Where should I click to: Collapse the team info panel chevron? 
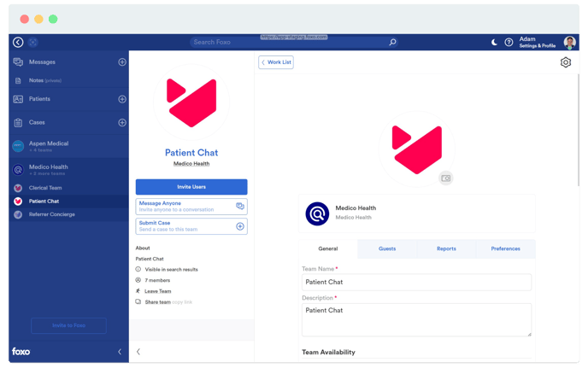pos(138,352)
